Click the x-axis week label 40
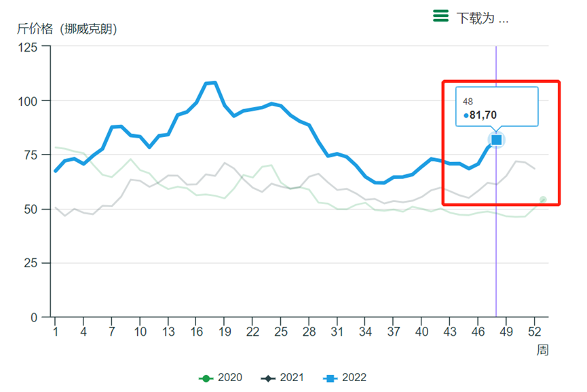This screenshot has height=392, width=587. click(x=422, y=332)
